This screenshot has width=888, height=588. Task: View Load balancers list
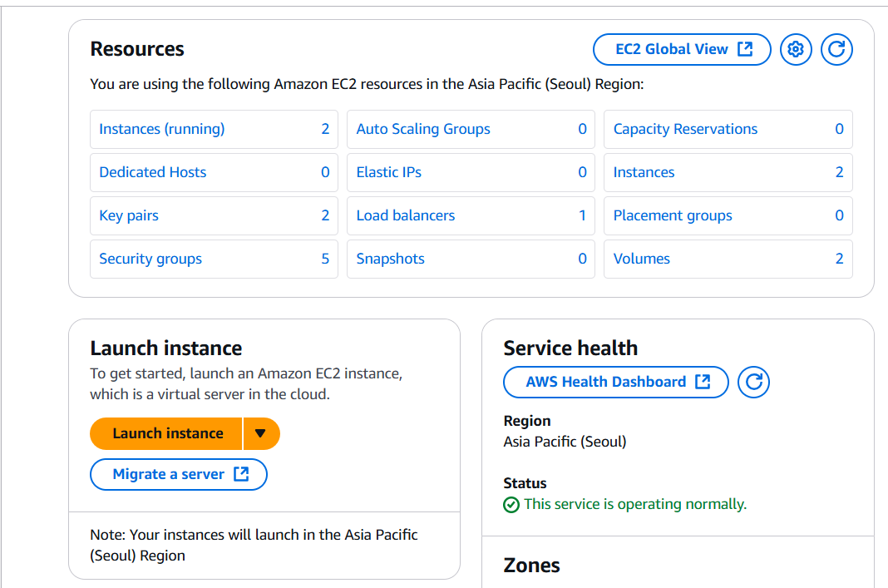tap(406, 215)
